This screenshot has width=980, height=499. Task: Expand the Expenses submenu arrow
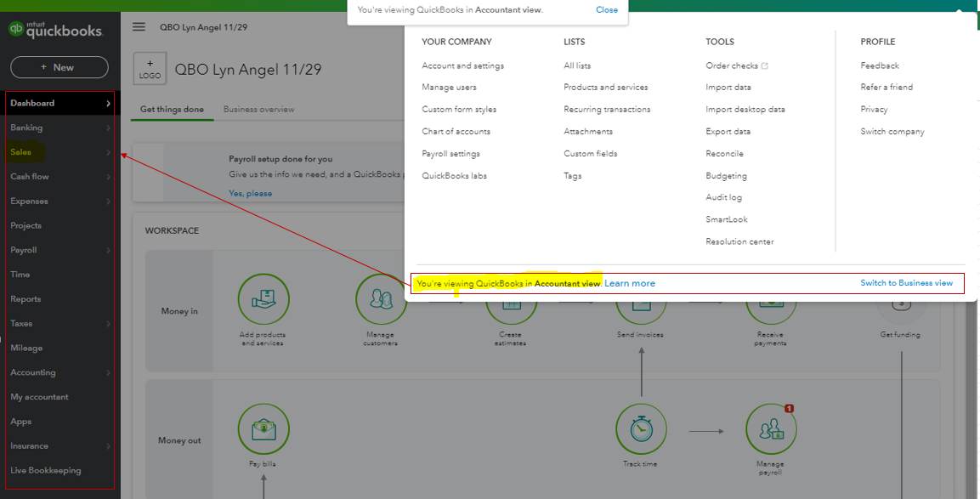(x=108, y=201)
